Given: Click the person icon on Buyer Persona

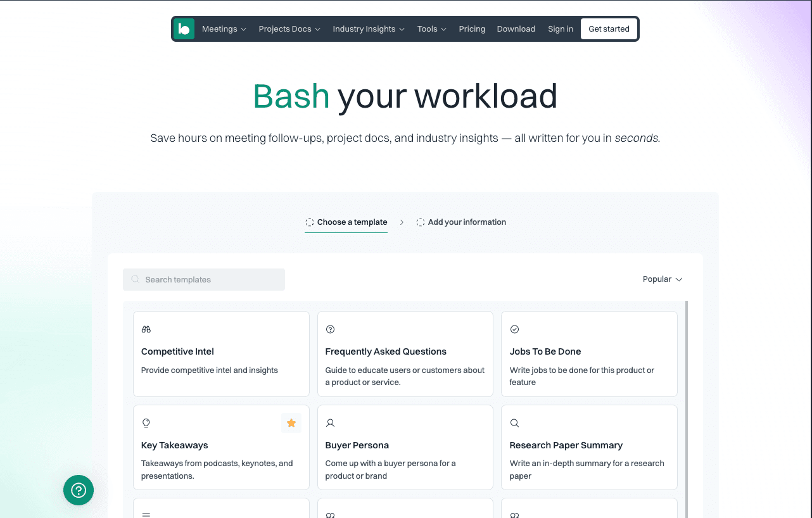Looking at the screenshot, I should pyautogui.click(x=330, y=423).
